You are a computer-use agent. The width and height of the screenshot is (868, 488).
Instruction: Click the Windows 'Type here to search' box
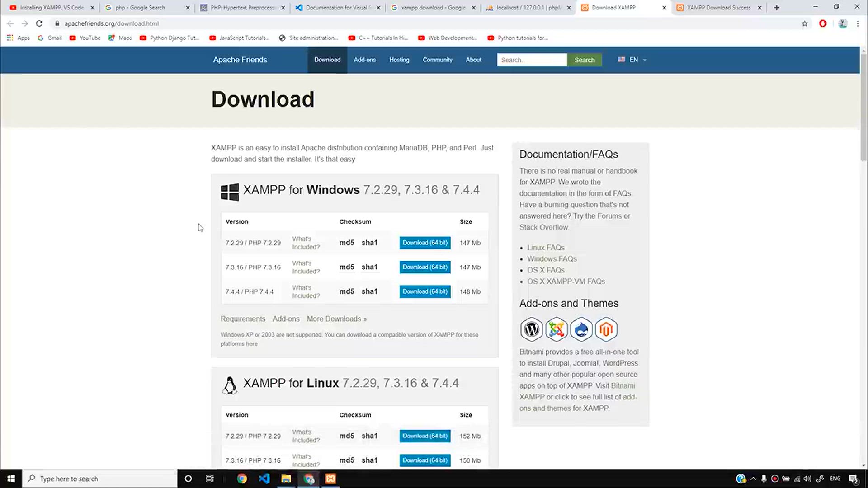[99, 479]
